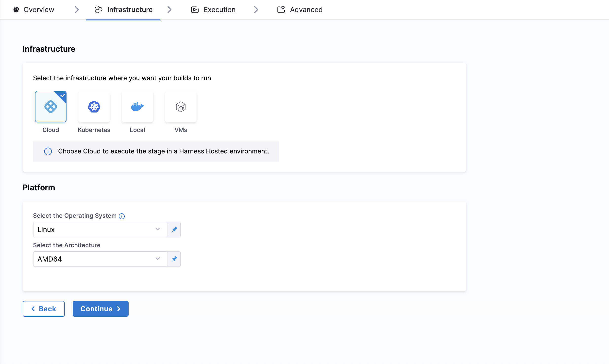The width and height of the screenshot is (609, 364).
Task: Pick the VMs infrastructure icon
Action: (x=181, y=107)
